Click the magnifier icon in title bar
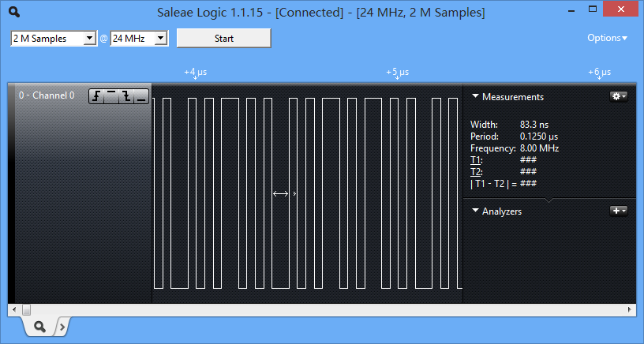This screenshot has height=344, width=644. 14,13
